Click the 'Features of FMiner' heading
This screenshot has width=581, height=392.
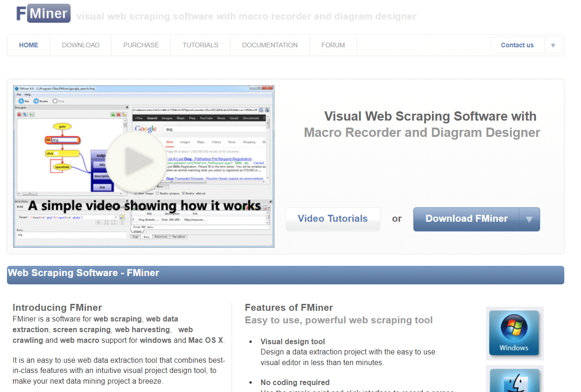click(289, 308)
